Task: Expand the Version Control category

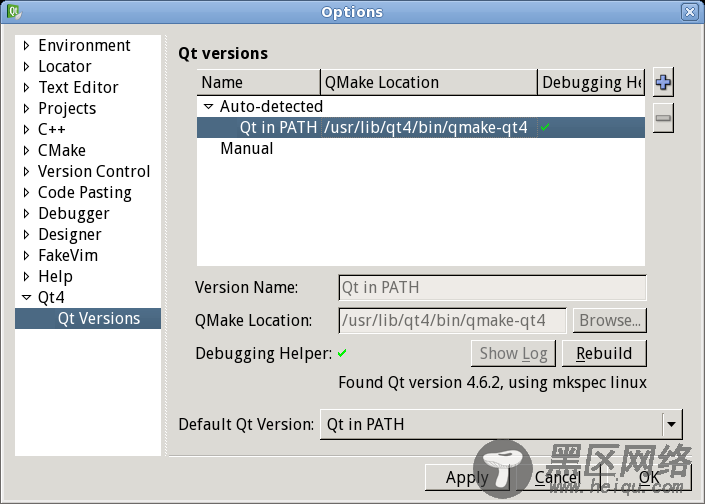Action: [x=26, y=171]
